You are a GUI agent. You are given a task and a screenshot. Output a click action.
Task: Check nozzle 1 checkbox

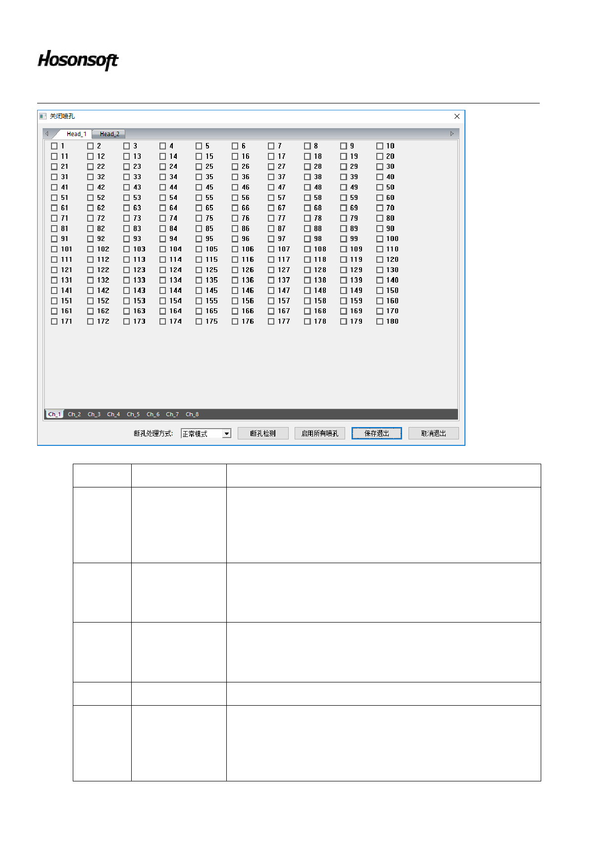54,146
